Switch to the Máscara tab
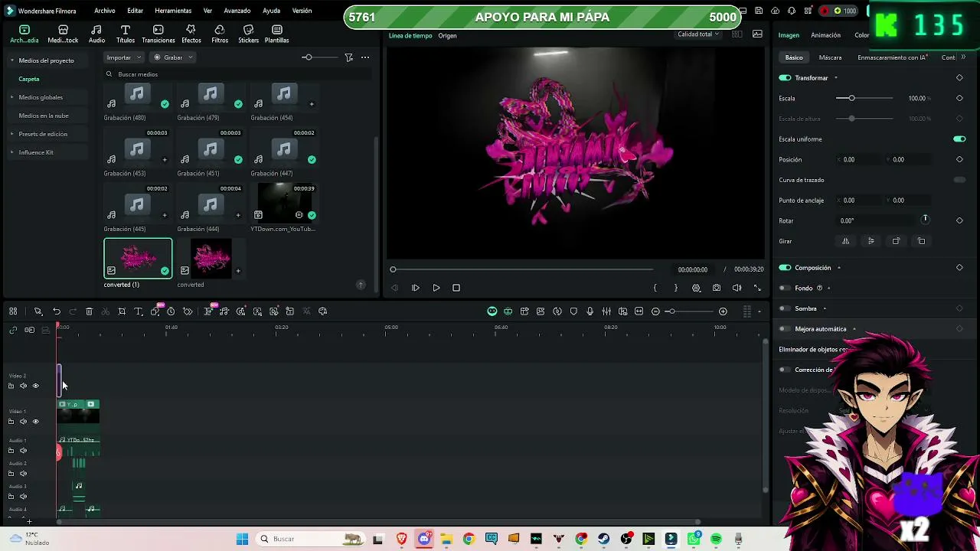Image resolution: width=980 pixels, height=551 pixels. (830, 57)
